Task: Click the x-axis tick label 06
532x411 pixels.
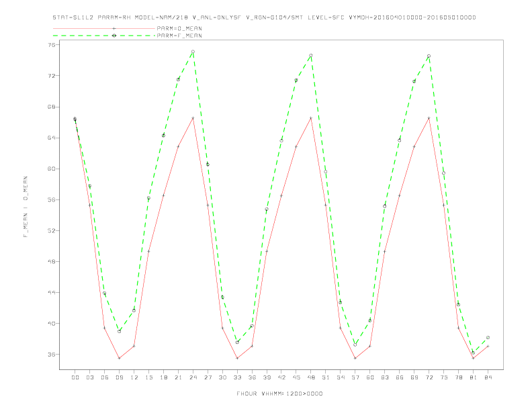Action: (105, 377)
